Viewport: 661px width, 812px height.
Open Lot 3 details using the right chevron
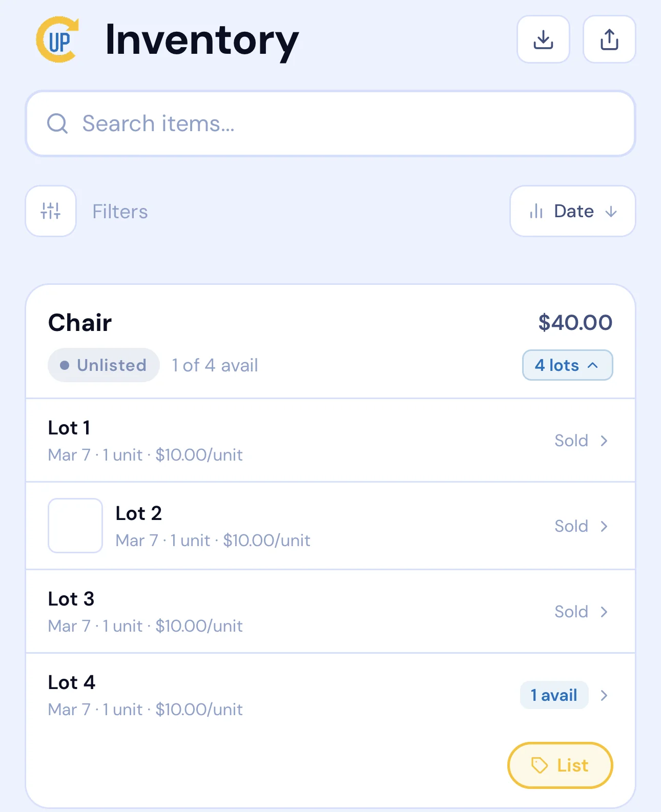click(x=605, y=612)
